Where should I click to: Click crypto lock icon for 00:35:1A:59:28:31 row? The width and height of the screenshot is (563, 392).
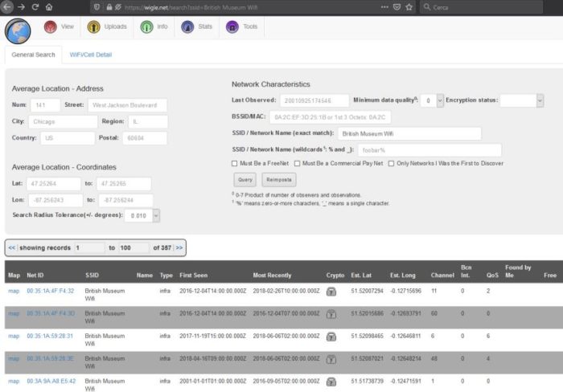click(x=331, y=337)
